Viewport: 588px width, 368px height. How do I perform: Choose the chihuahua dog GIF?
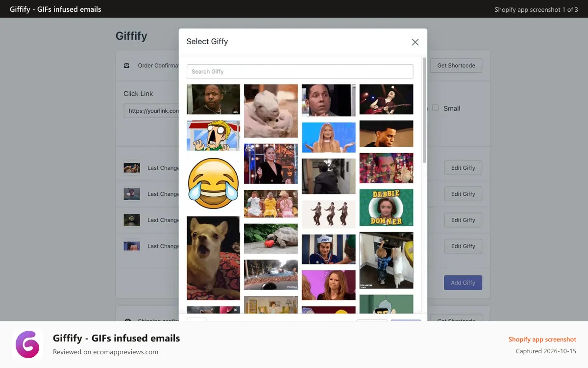213,258
